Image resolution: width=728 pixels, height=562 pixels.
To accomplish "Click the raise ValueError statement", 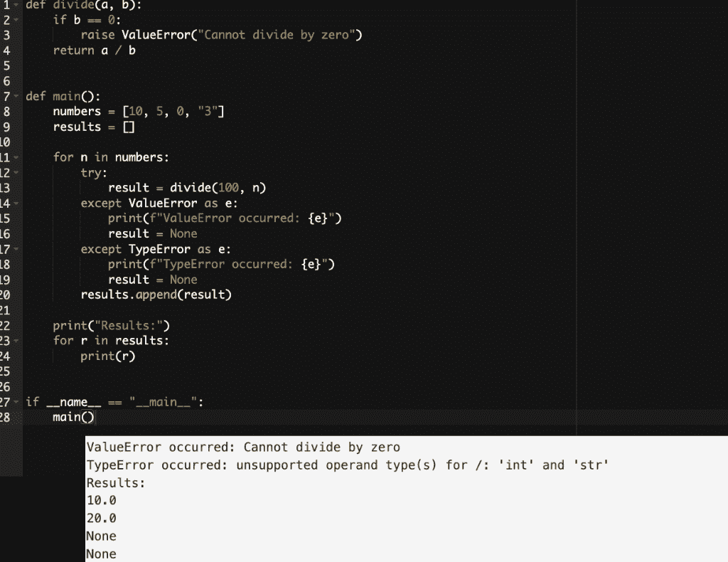I will (222, 35).
